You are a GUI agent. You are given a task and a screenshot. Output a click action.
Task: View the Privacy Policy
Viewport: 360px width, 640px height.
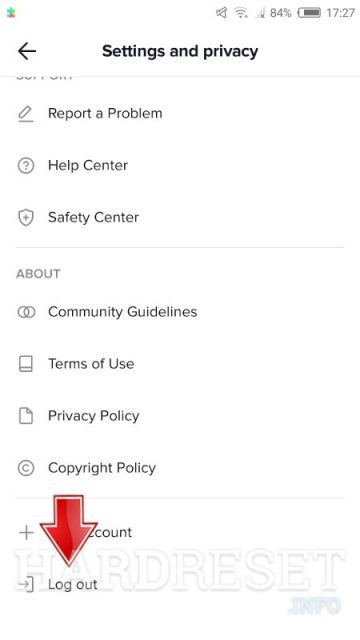[180, 416]
